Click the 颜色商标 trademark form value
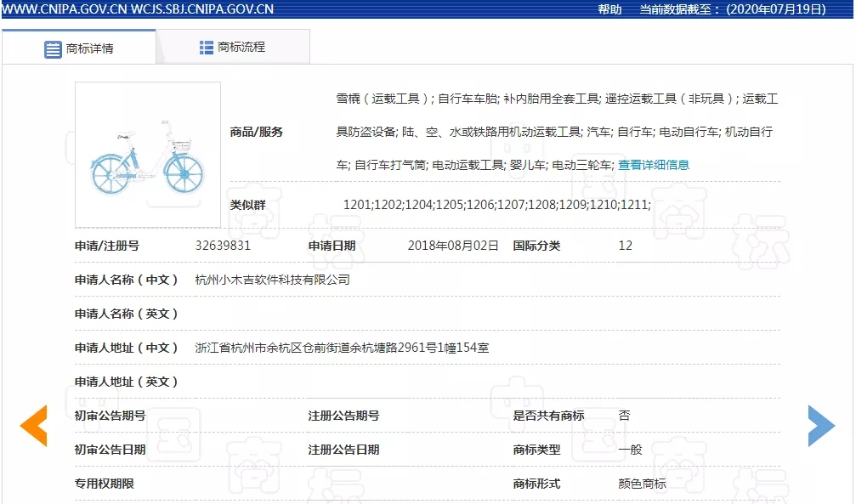 642,484
